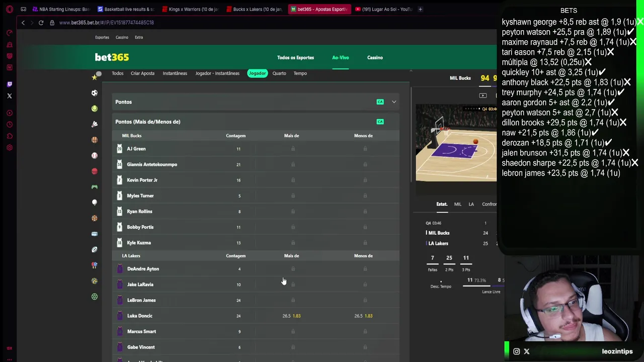Open the MIL team stats tab
644x362 pixels.
tap(457, 204)
